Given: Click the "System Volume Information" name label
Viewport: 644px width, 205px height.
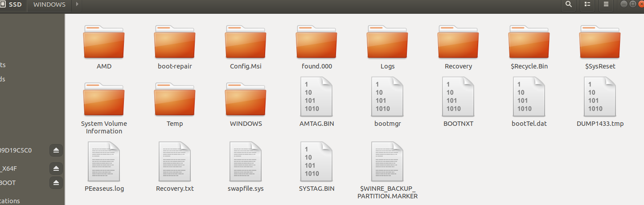Looking at the screenshot, I should click(104, 127).
